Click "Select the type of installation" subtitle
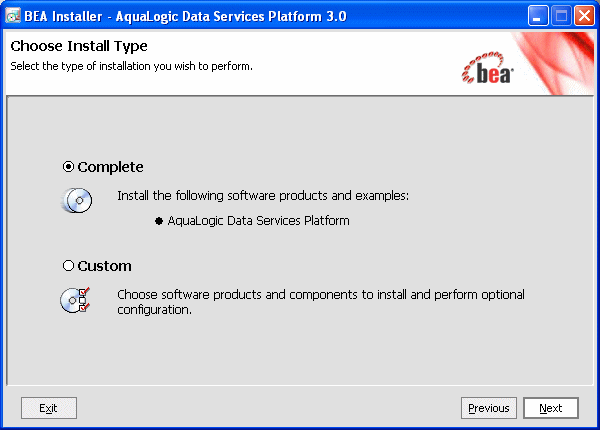Screen dimensions: 600x430 [131, 66]
